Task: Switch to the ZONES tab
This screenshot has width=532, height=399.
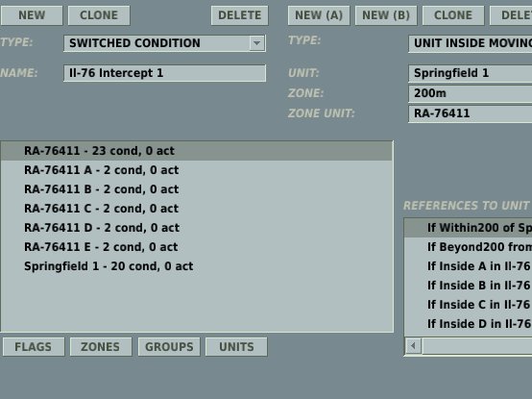Action: point(101,347)
